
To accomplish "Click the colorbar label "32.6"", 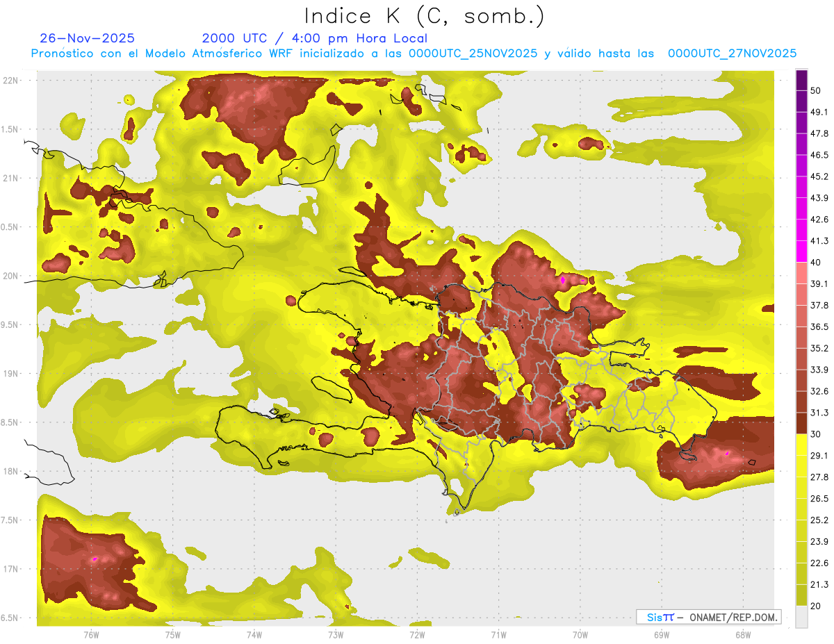I will [x=819, y=391].
